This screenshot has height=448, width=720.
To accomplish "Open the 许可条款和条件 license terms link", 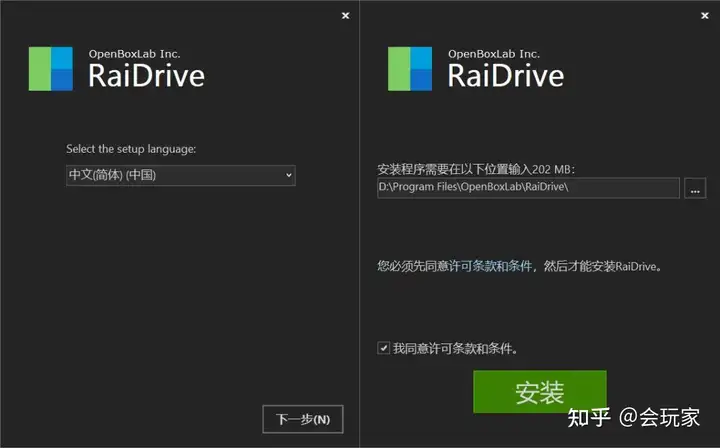I will pyautogui.click(x=490, y=266).
